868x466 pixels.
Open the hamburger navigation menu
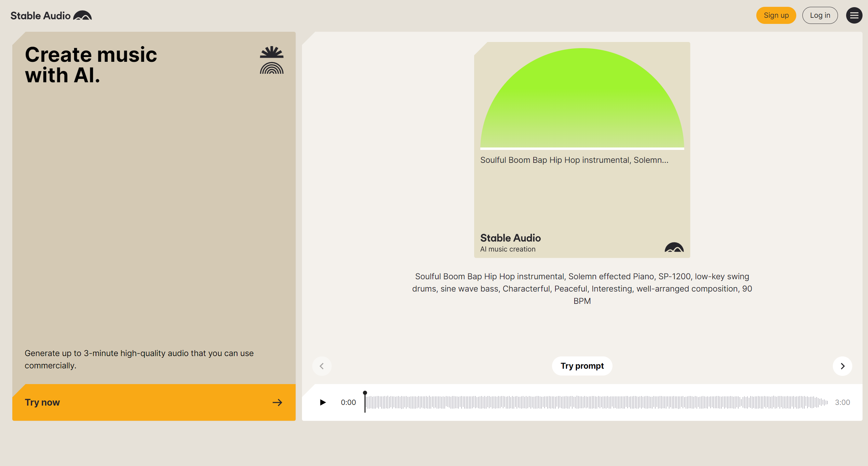pyautogui.click(x=854, y=15)
